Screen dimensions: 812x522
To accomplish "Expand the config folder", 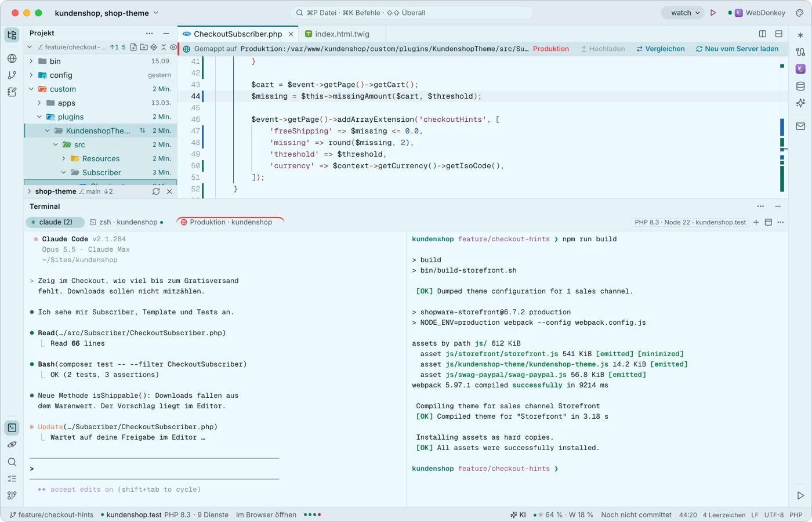I will [x=31, y=75].
